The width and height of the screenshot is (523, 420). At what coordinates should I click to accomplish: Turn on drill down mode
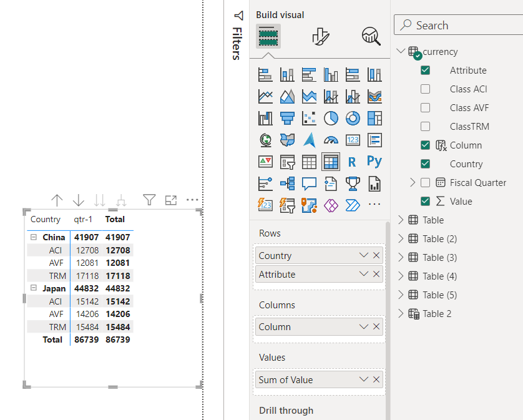click(79, 200)
